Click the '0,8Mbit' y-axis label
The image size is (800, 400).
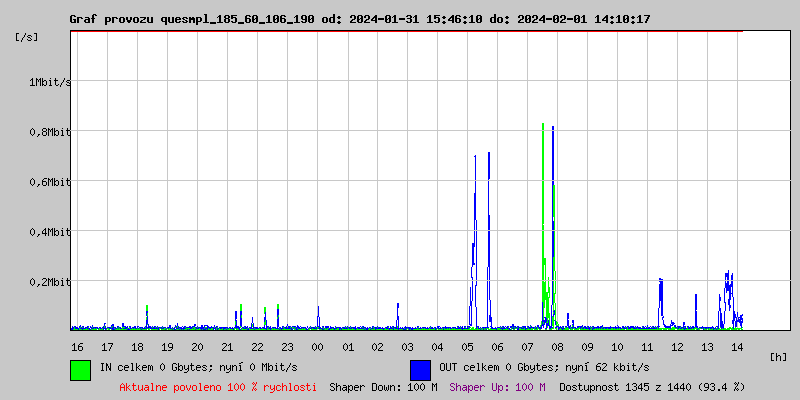49,132
